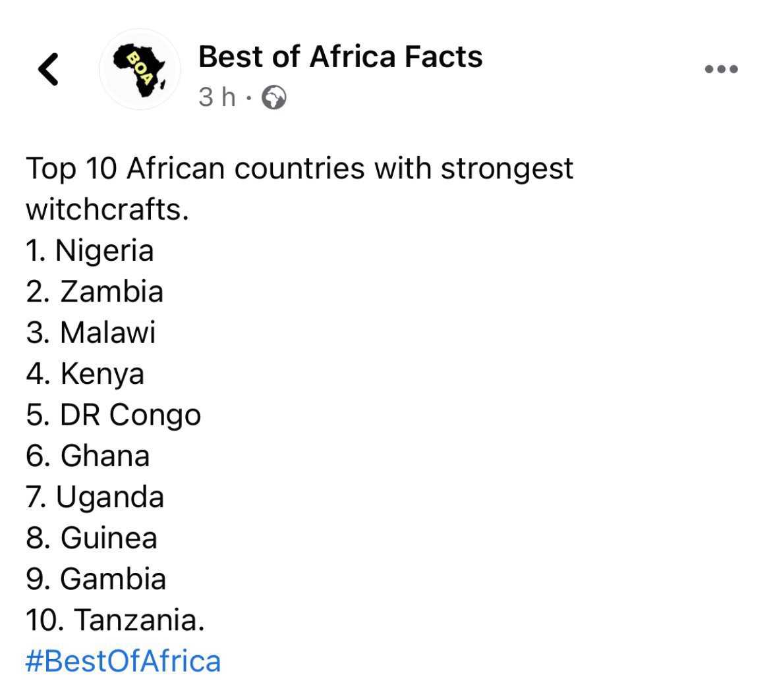Image resolution: width=771 pixels, height=700 pixels.
Task: Select the line 2. Zambia
Action: [94, 291]
